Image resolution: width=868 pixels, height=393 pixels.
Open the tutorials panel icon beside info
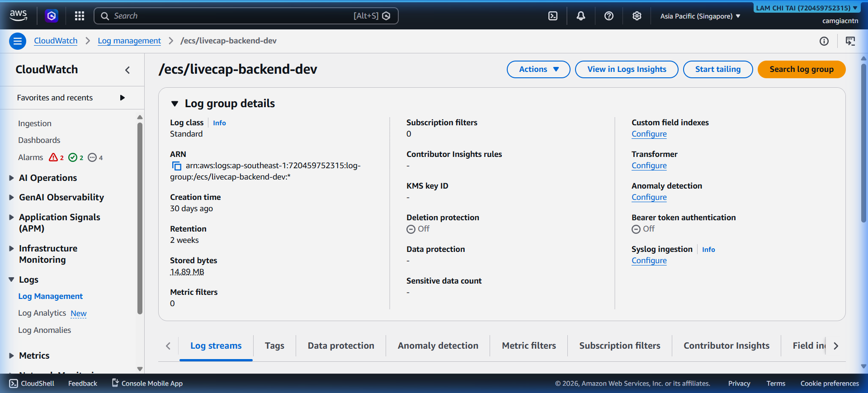click(850, 41)
